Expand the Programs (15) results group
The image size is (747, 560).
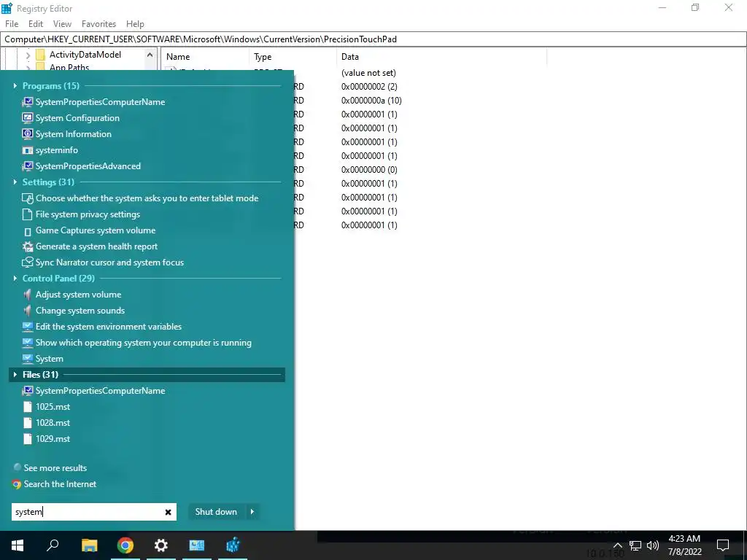click(x=15, y=86)
